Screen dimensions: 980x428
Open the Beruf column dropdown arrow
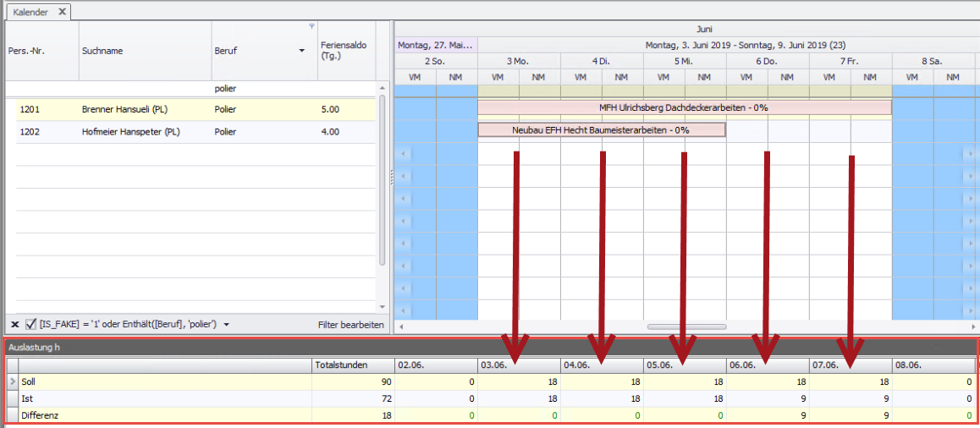tap(302, 51)
